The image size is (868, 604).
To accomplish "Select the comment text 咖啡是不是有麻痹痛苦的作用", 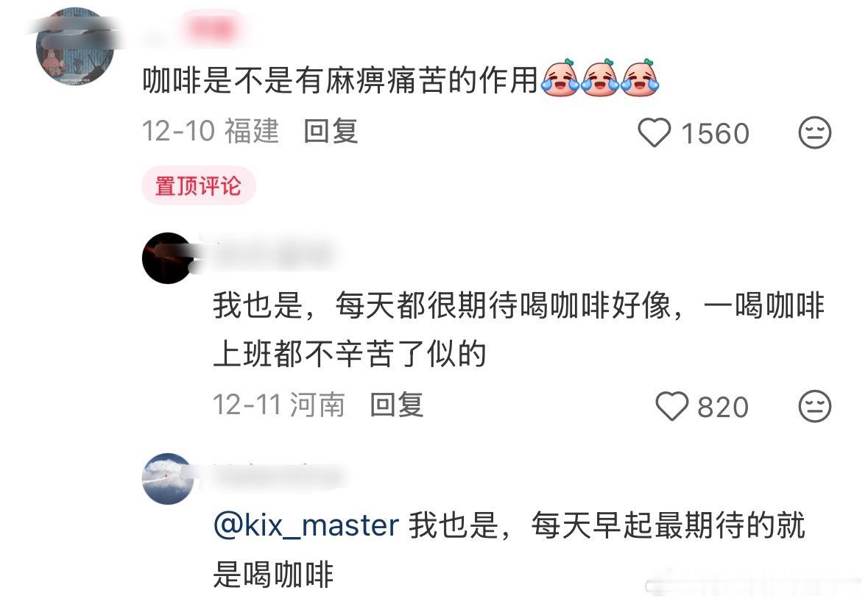I will tap(340, 79).
